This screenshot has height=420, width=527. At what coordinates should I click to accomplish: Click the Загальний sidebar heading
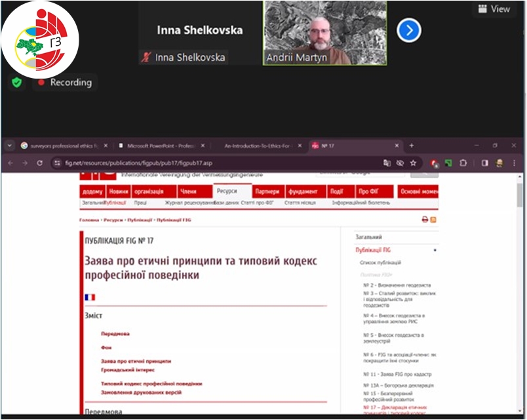368,237
